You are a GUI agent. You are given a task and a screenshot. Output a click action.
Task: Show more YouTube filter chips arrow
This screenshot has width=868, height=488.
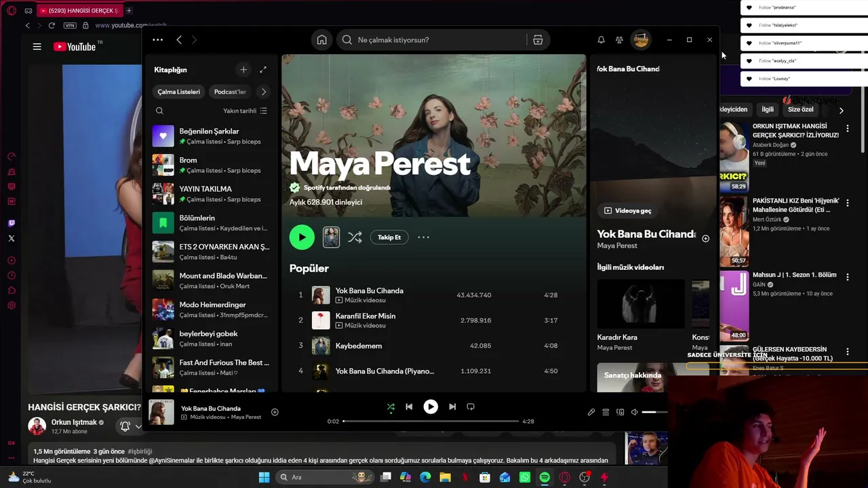[x=841, y=110]
